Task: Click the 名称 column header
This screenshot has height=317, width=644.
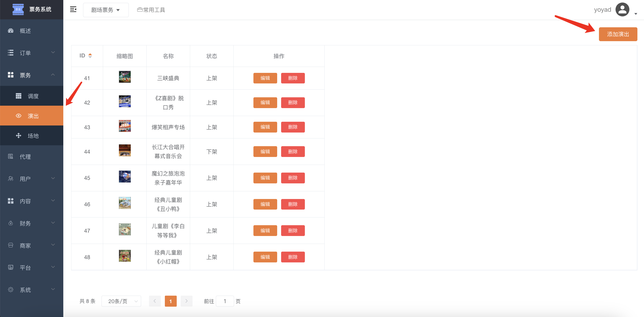Action: click(168, 56)
